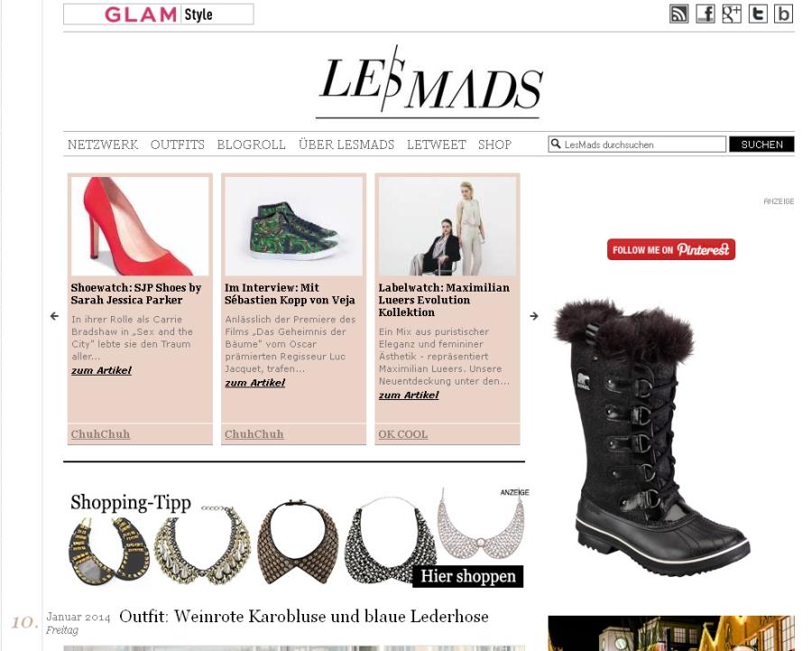Go to the OUTFITS section
This screenshot has height=651, width=812.
pos(178,144)
